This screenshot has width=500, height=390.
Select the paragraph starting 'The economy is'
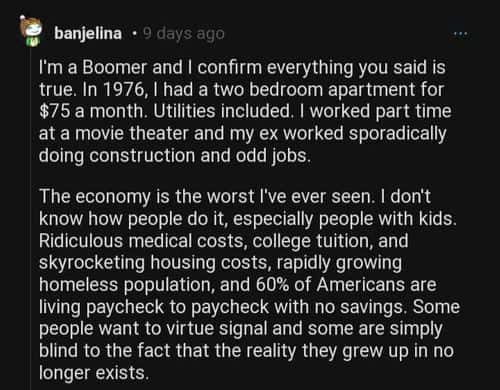coord(249,284)
